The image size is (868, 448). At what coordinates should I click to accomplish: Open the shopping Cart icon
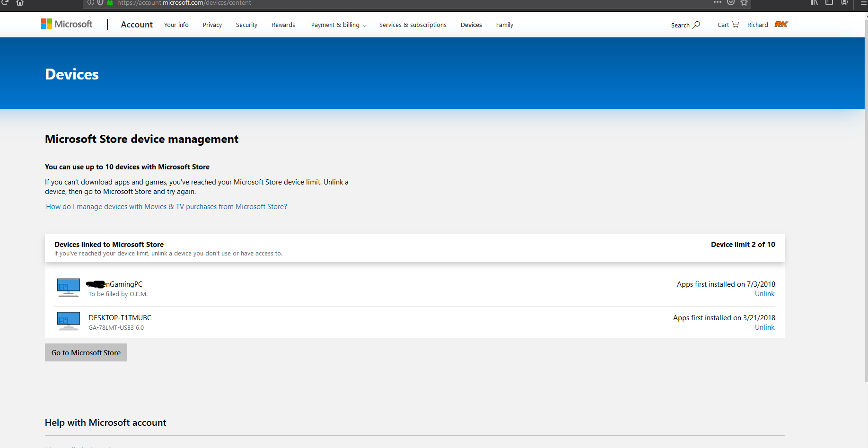tap(735, 24)
